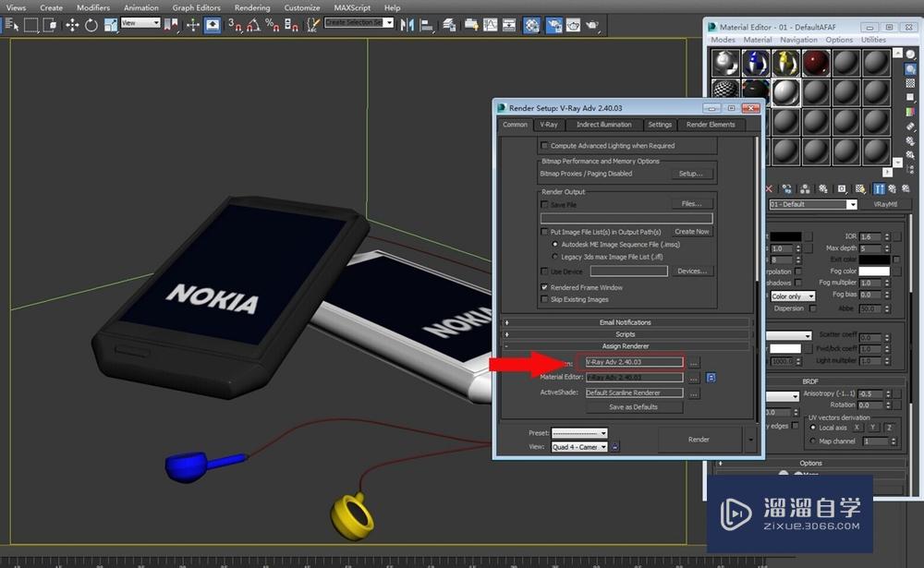Viewport: 924px width, 568px height.
Task: Uncheck the Rendered Frame Window checkbox
Action: pyautogui.click(x=544, y=287)
